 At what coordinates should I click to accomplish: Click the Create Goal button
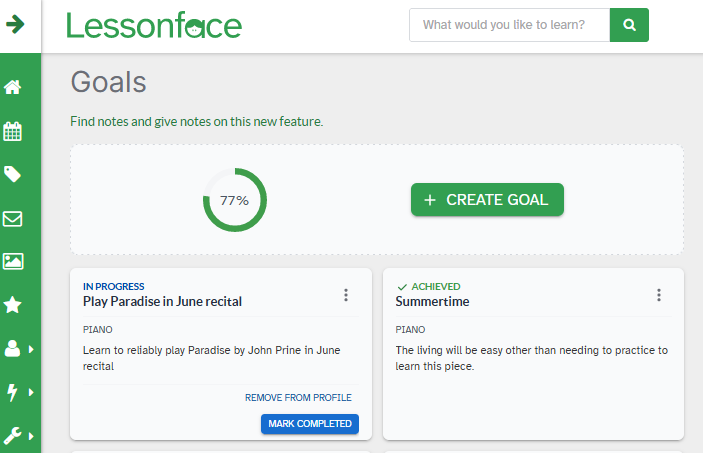(x=487, y=200)
